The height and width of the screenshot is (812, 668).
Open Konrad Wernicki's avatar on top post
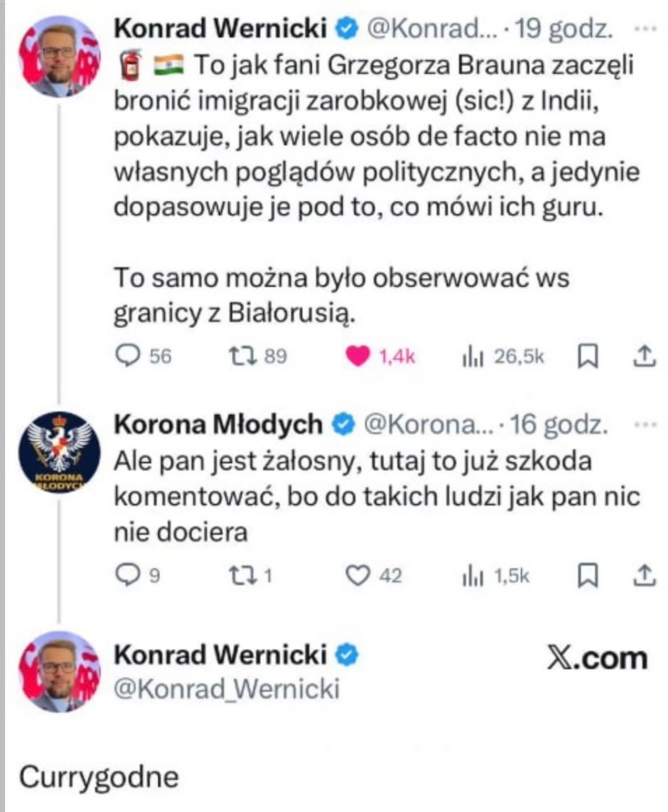59,56
